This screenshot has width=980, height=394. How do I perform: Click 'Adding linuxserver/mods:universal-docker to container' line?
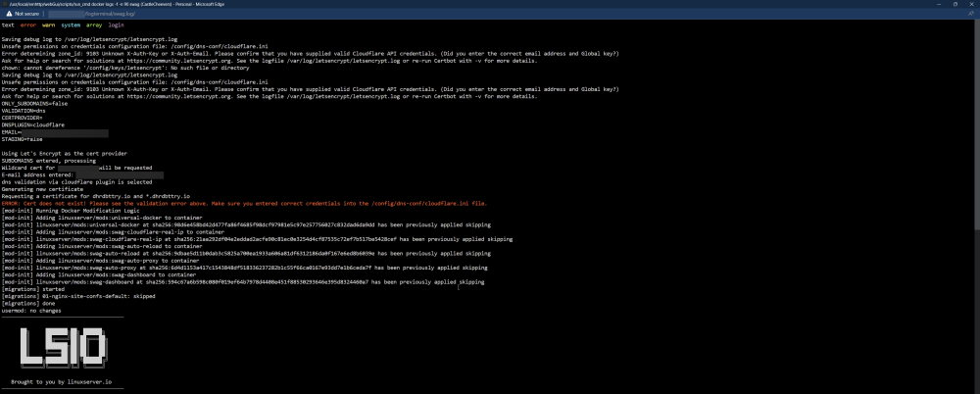tap(102, 218)
